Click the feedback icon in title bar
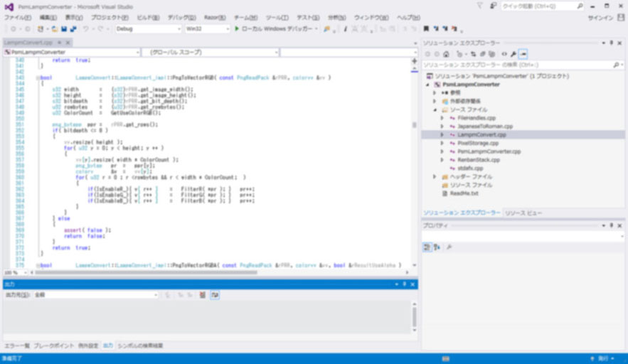 tap(493, 6)
